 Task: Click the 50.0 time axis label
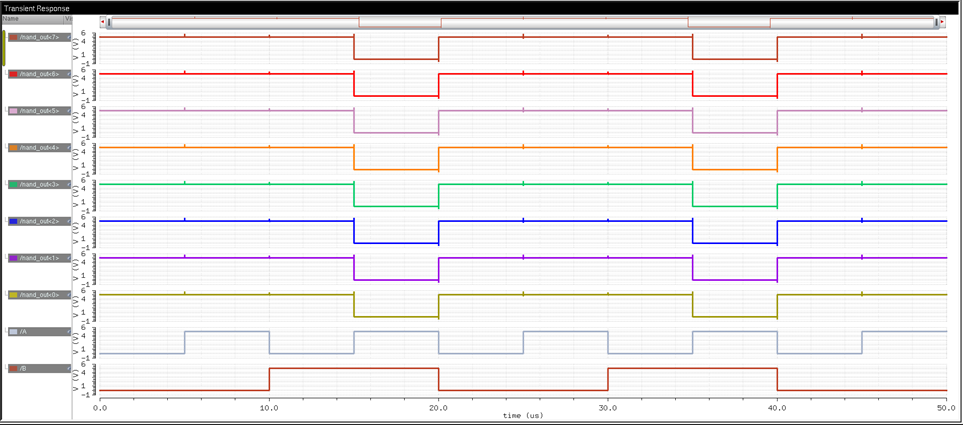tap(946, 407)
